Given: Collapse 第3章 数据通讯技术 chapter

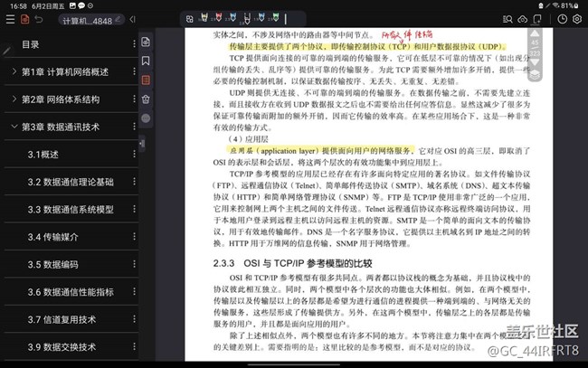Looking at the screenshot, I should pyautogui.click(x=14, y=127).
